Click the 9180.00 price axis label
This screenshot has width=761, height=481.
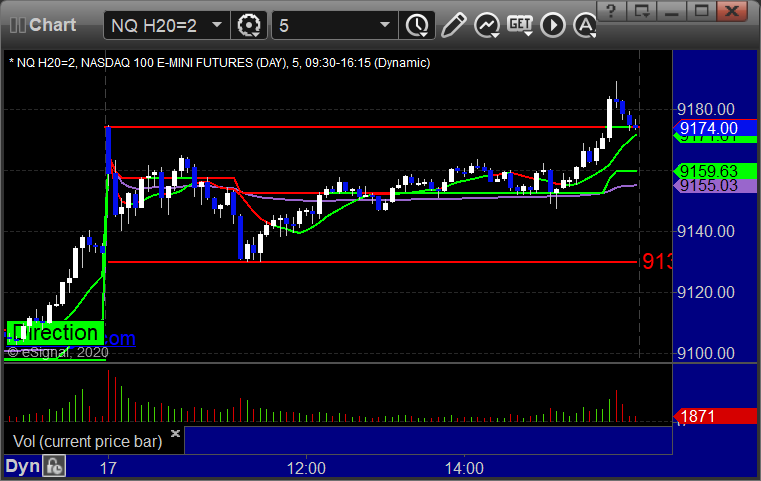point(706,109)
